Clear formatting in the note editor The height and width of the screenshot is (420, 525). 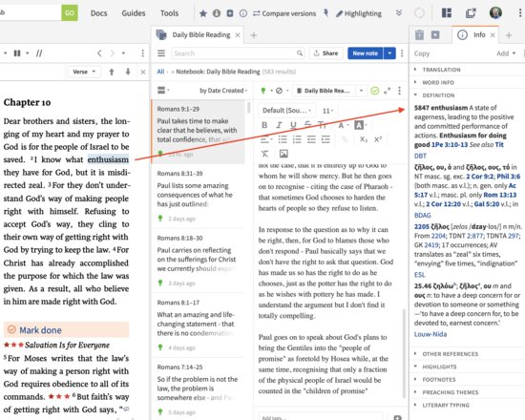coord(264,154)
